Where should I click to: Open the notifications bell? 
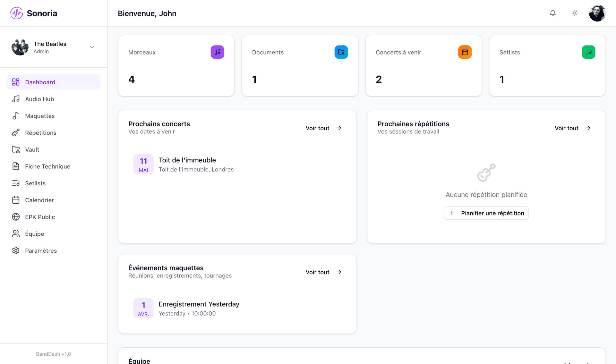click(x=553, y=13)
